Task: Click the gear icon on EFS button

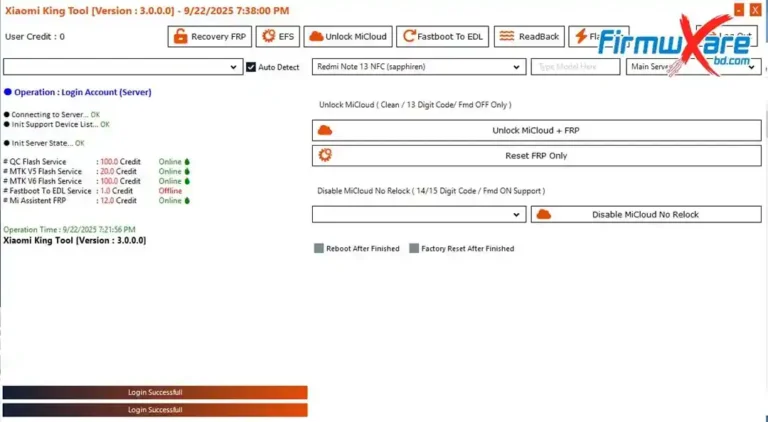Action: 268,36
